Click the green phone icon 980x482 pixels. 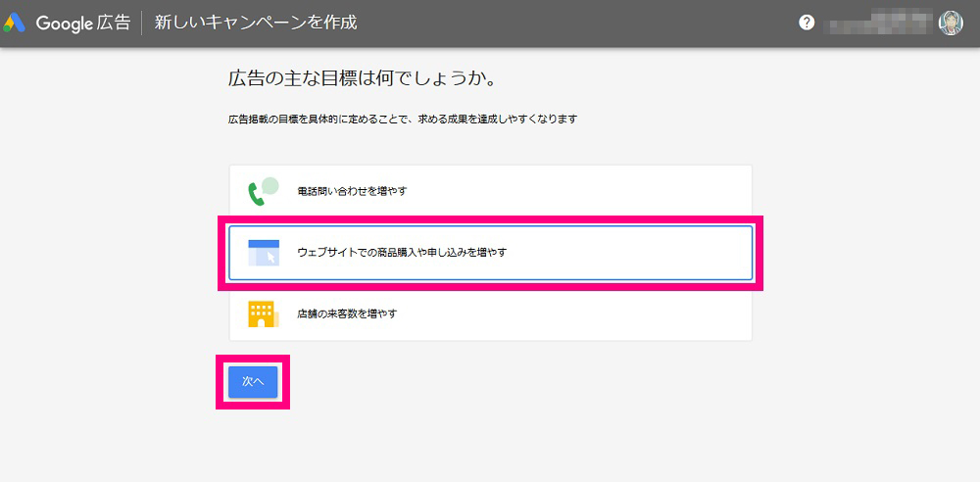[x=257, y=195]
